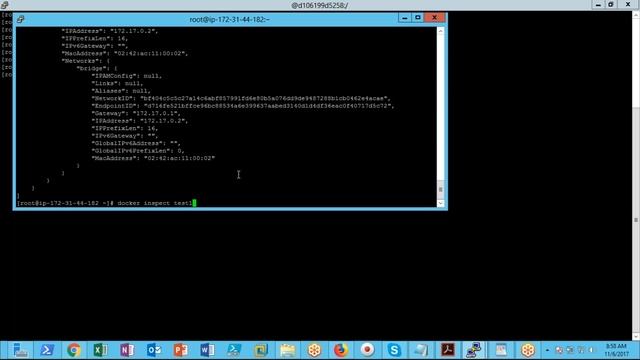Screen dimensions: 640x360
Task: Open Adobe Acrobat from the taskbar
Action: point(448,350)
